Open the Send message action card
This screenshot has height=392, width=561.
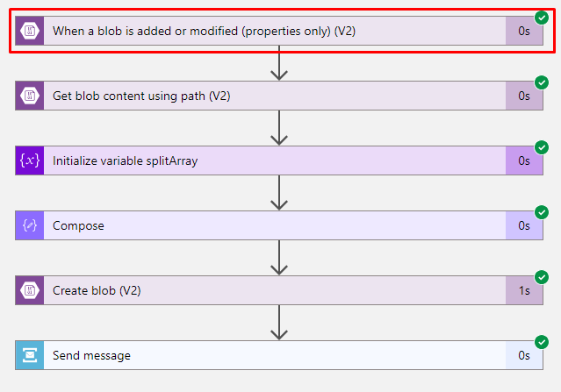point(279,355)
